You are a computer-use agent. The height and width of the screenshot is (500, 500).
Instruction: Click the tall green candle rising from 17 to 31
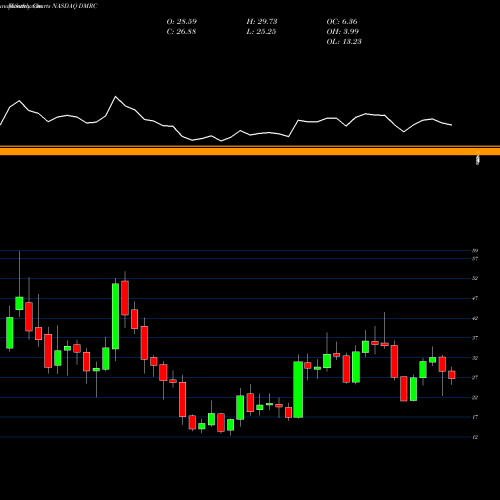298,389
